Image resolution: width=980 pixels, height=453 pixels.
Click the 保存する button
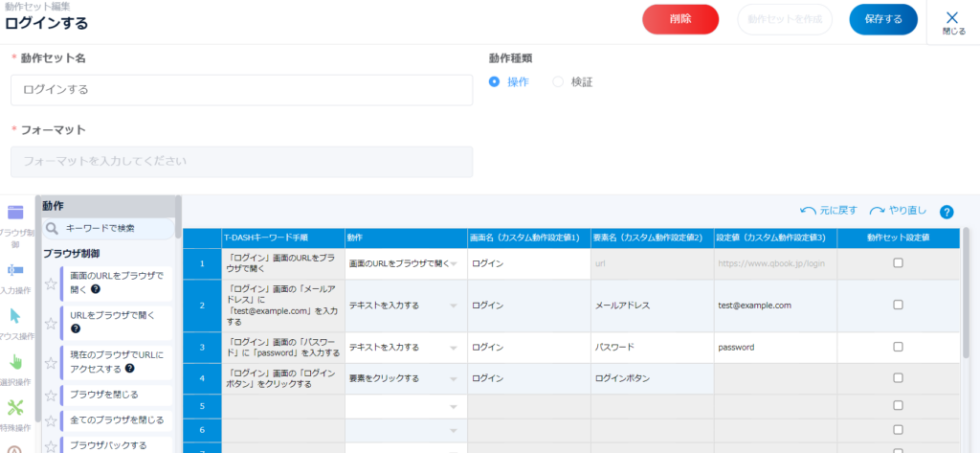(x=882, y=19)
